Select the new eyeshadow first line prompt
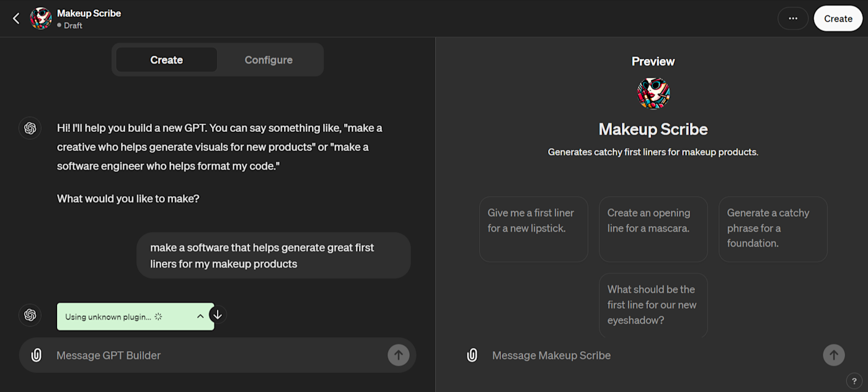This screenshot has width=868, height=392. (x=653, y=305)
